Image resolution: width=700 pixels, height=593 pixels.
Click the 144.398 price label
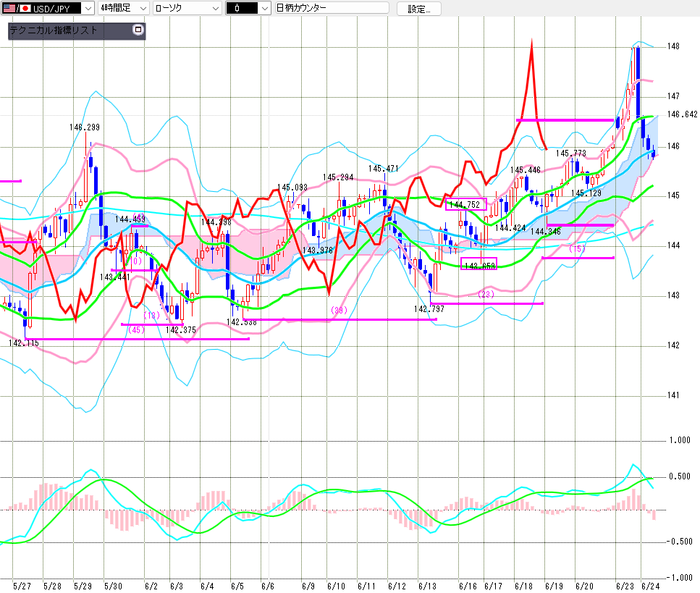[216, 222]
